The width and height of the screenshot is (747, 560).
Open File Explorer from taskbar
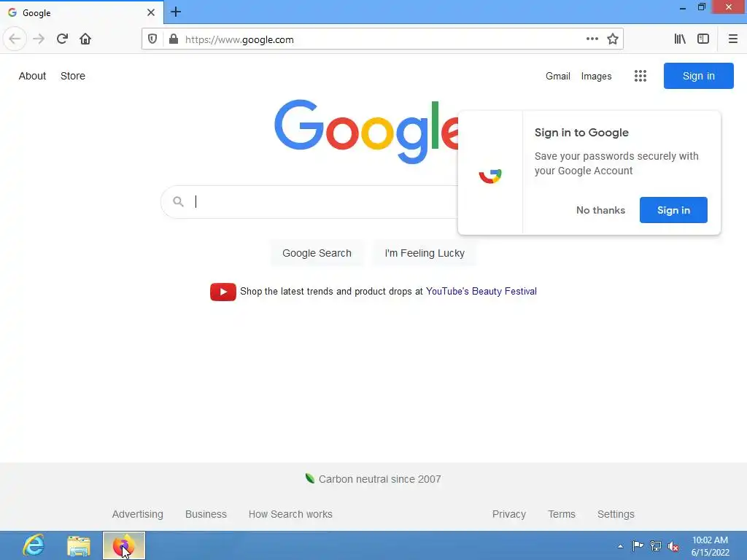[79, 545]
